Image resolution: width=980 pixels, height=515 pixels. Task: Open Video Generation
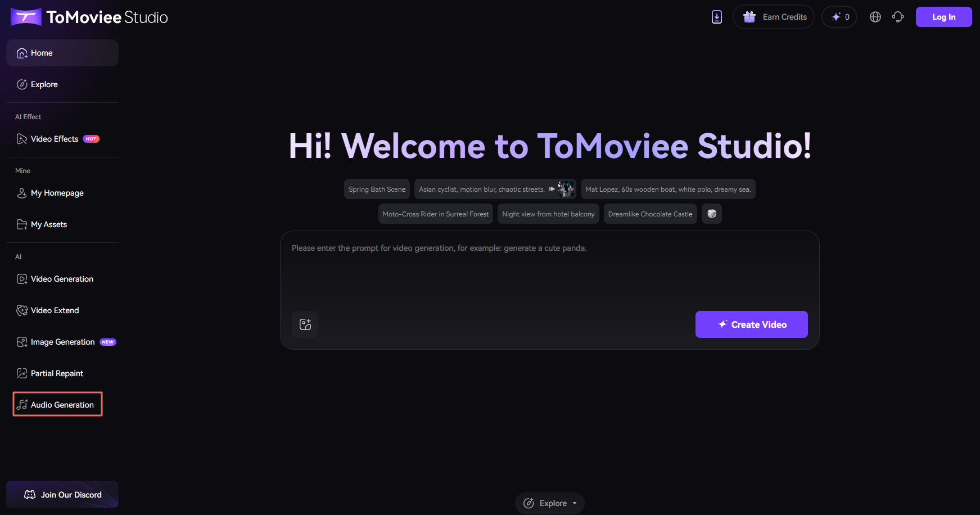[62, 278]
